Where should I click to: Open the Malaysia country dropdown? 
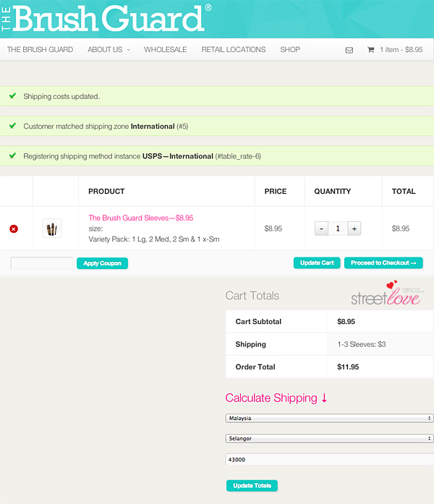point(330,418)
